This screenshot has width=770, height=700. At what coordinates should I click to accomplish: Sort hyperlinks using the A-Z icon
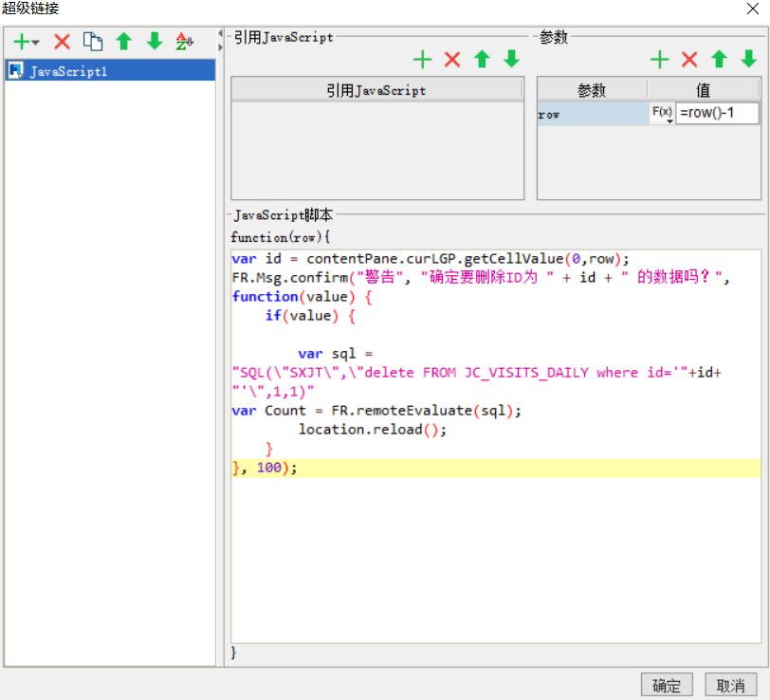tap(184, 41)
